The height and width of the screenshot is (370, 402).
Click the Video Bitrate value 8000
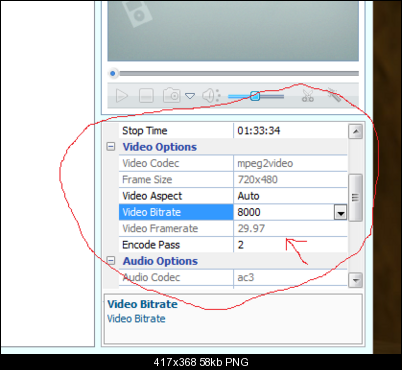click(249, 212)
